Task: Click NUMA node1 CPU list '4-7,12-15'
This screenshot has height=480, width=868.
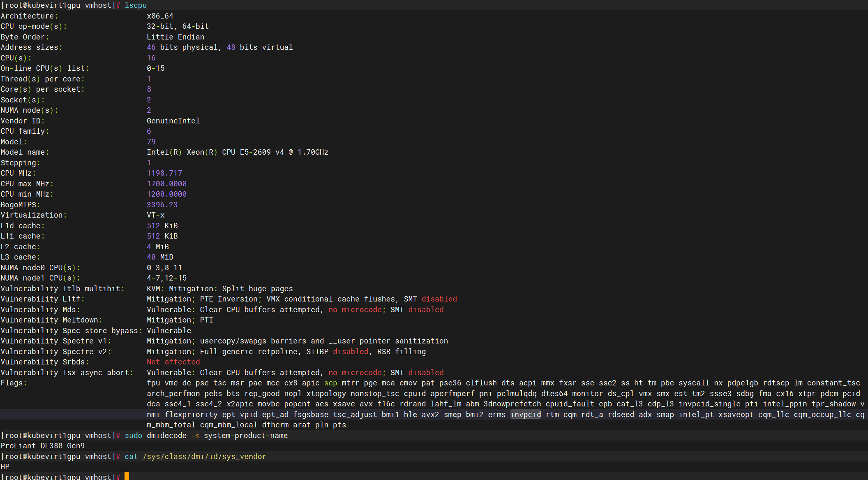Action: (166, 278)
